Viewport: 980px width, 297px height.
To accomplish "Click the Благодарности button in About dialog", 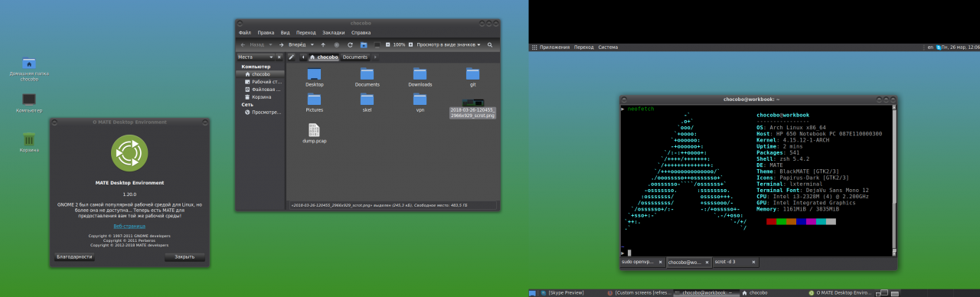I will 74,257.
